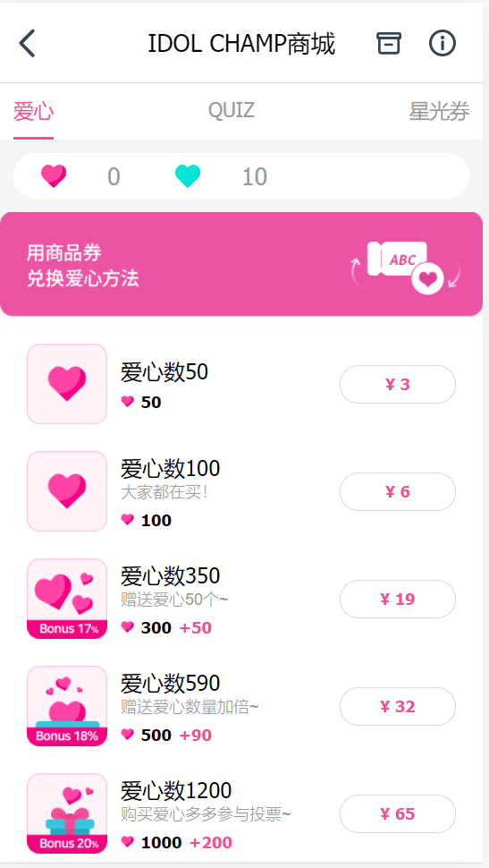The width and height of the screenshot is (489, 868).
Task: Buy 1200 hearts for ¥ 65
Action: point(398,813)
